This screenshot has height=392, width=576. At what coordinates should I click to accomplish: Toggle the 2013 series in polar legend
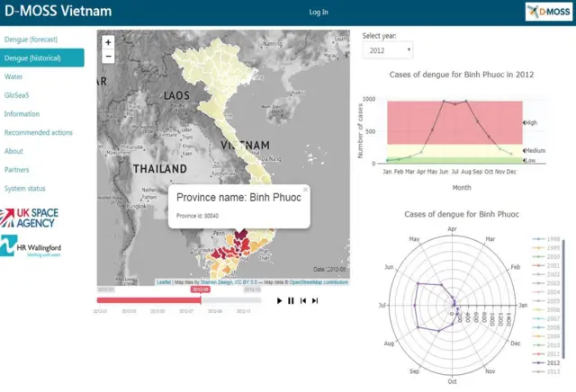546,371
